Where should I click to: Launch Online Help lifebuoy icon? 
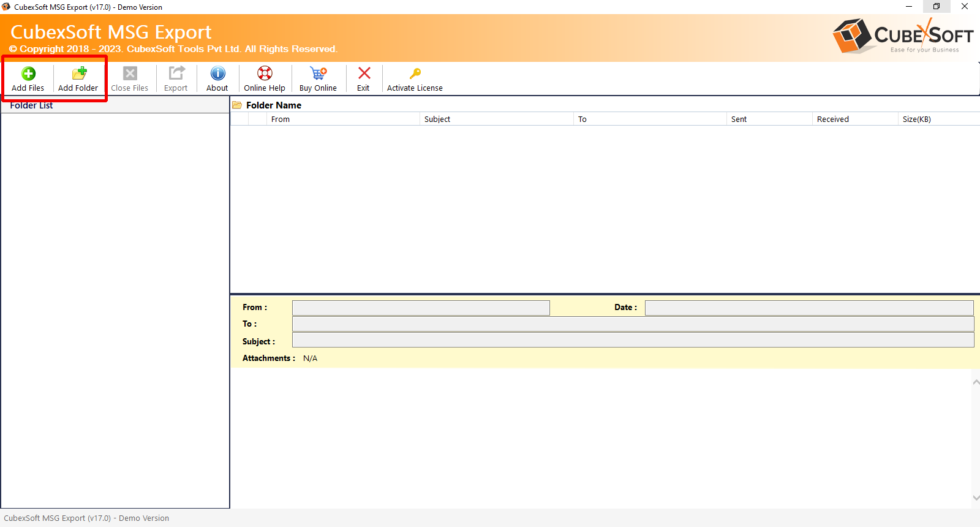[265, 74]
